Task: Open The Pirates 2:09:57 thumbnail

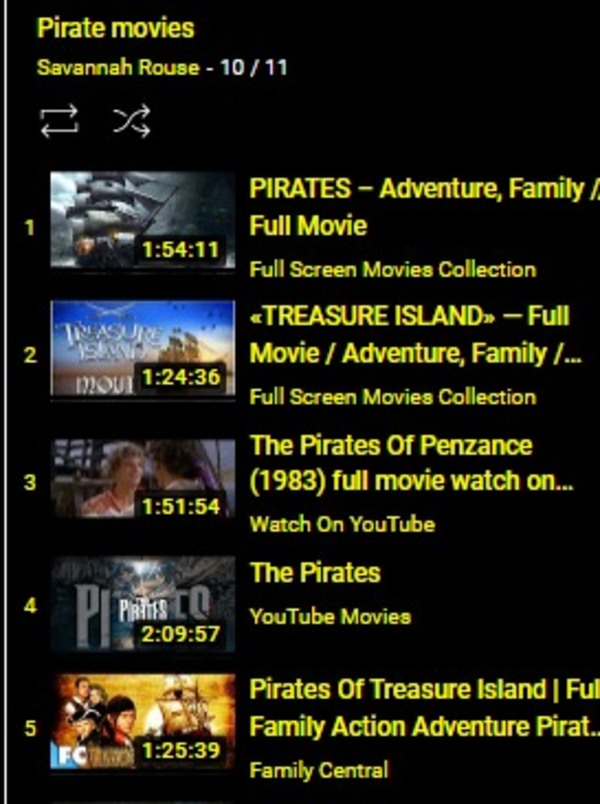Action: [x=143, y=604]
